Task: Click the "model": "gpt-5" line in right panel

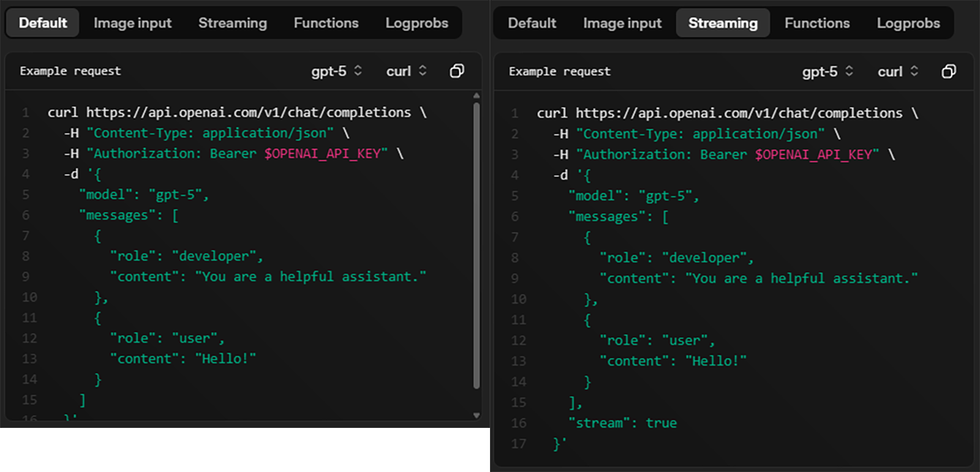Action: (x=633, y=196)
